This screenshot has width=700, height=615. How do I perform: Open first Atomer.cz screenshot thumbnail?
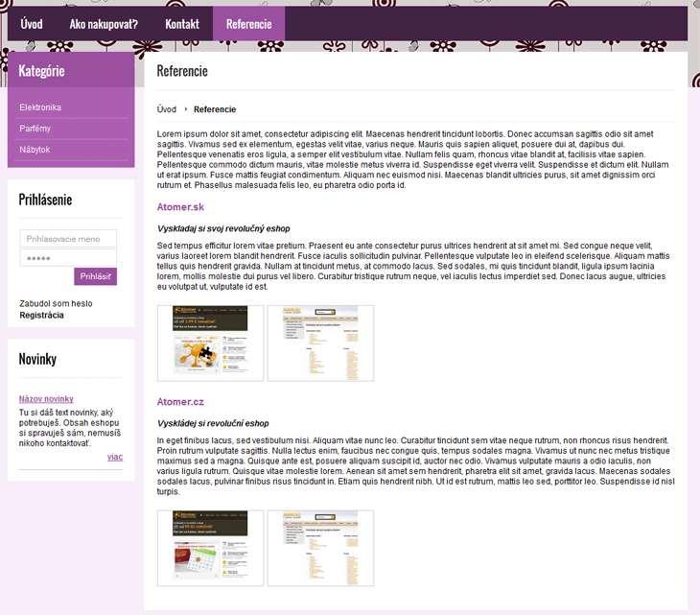[x=210, y=547]
